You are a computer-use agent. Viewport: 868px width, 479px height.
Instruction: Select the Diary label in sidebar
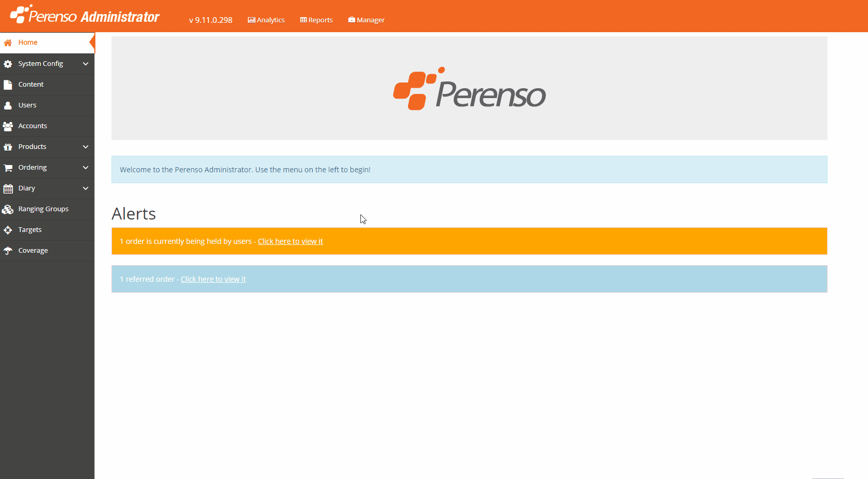point(27,188)
